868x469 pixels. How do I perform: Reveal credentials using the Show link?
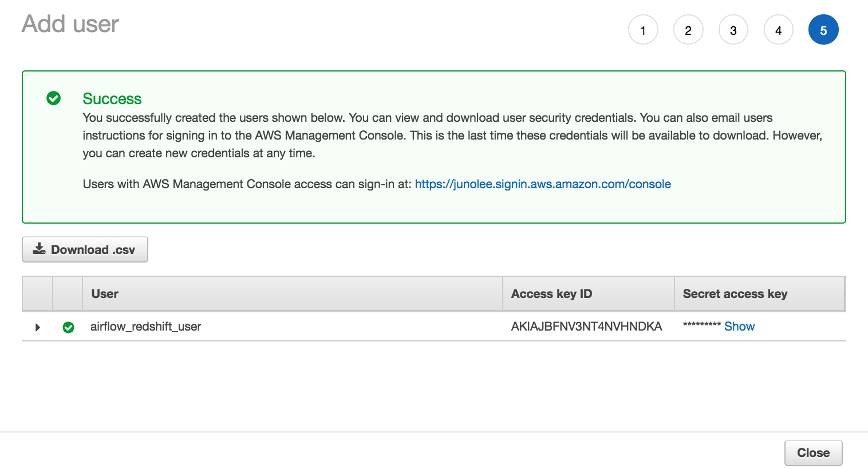(739, 326)
